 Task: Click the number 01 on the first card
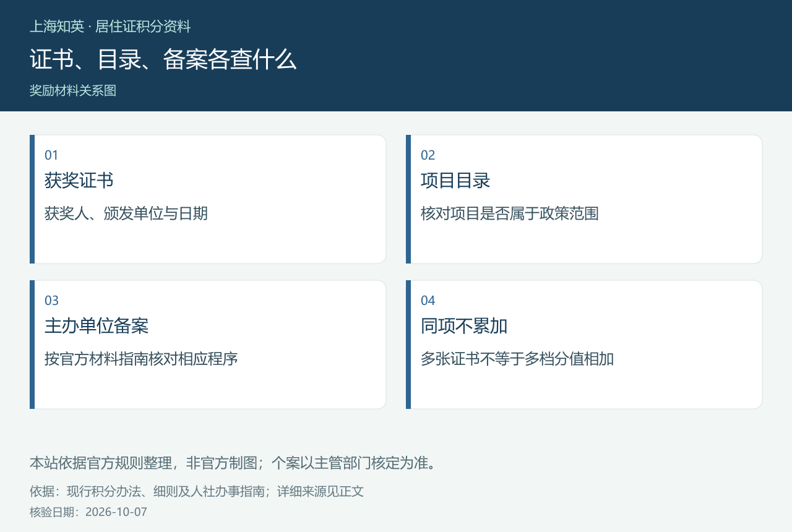click(51, 155)
